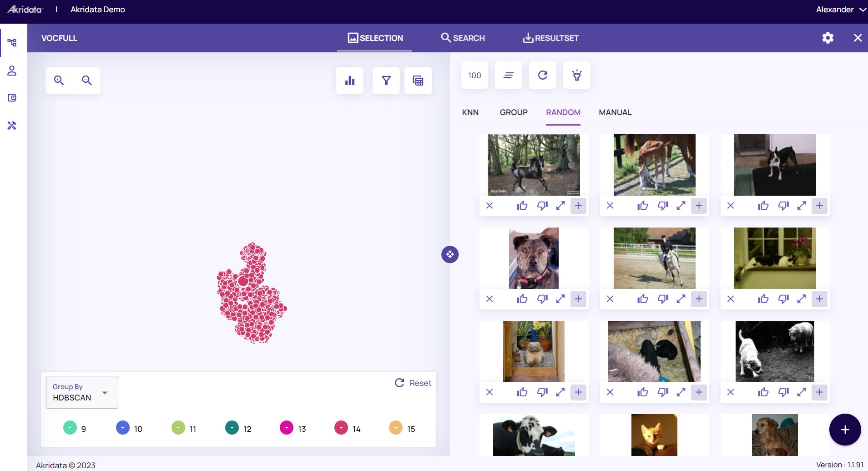Click the pan/move handle on divider
This screenshot has height=471, width=868.
point(450,254)
